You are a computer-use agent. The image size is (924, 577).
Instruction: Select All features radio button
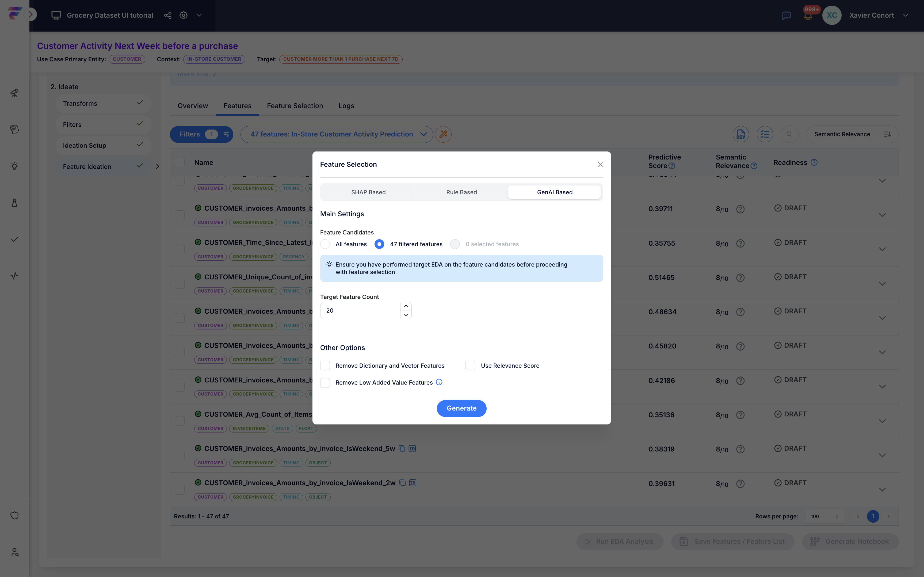(325, 244)
